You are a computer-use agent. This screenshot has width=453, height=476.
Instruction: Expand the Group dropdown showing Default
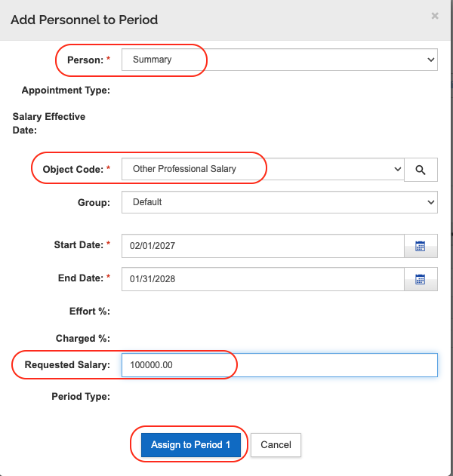point(279,202)
